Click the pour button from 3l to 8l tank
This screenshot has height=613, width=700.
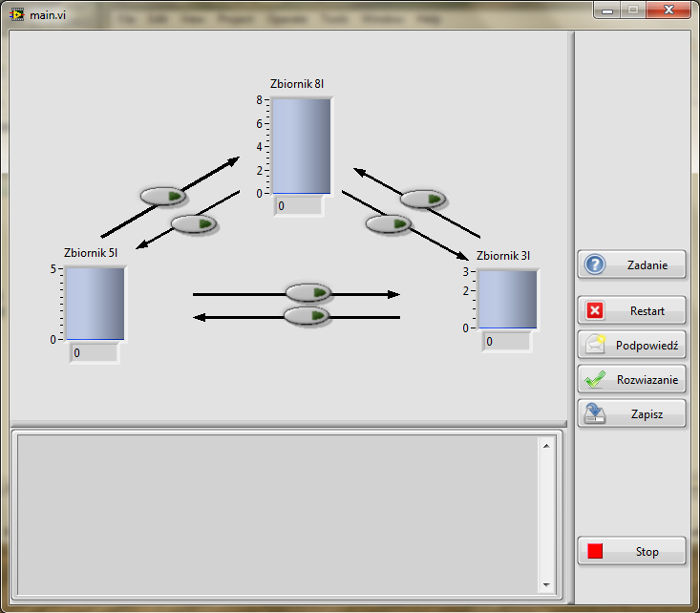423,200
